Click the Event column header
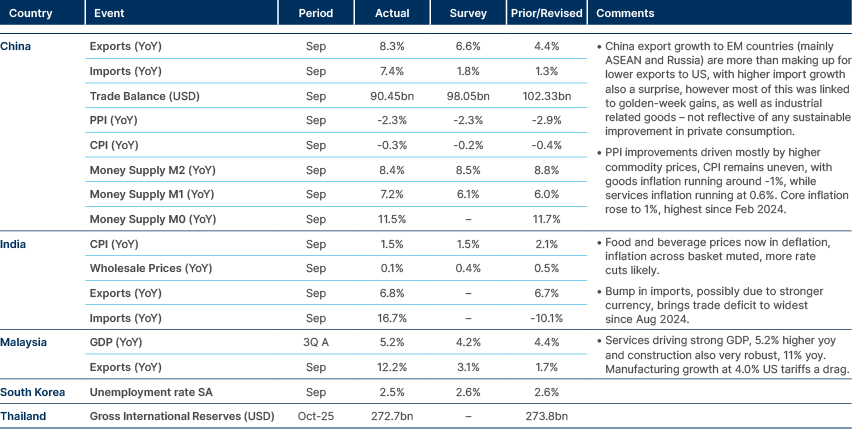Screen dimensions: 855x429 click(110, 14)
